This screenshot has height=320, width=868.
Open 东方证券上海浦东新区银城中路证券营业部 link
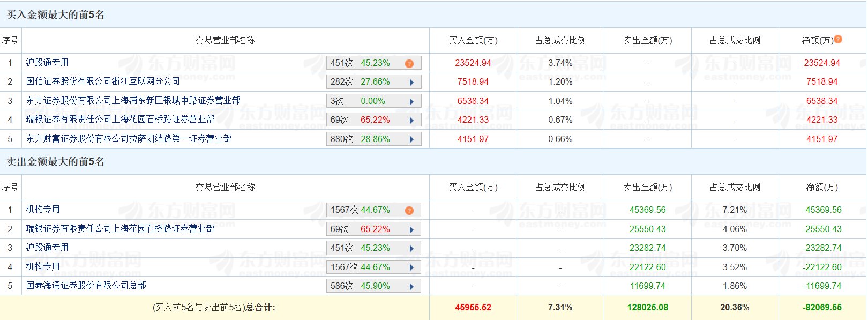click(x=133, y=101)
